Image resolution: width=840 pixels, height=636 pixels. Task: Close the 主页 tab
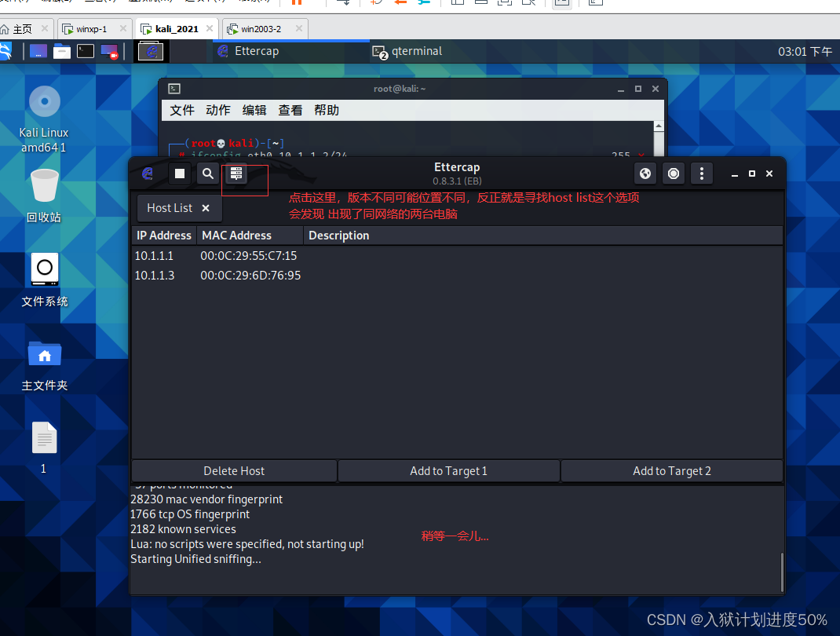click(45, 28)
